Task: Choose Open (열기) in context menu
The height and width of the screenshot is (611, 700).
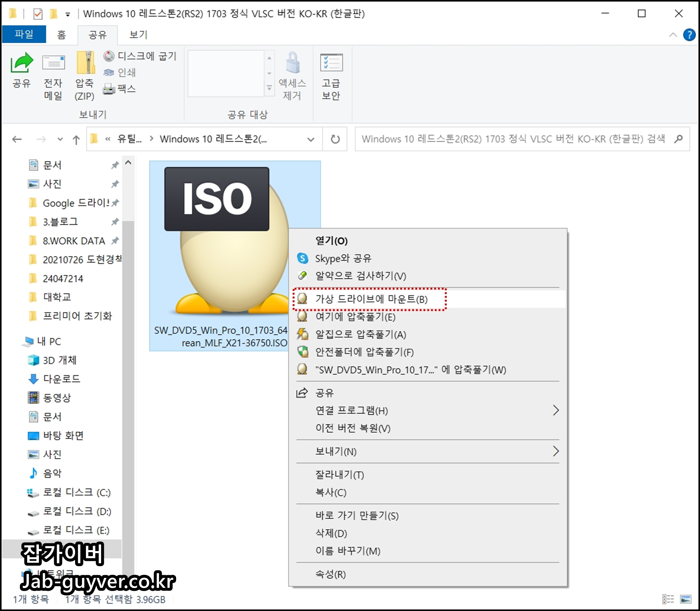Action: click(427, 241)
